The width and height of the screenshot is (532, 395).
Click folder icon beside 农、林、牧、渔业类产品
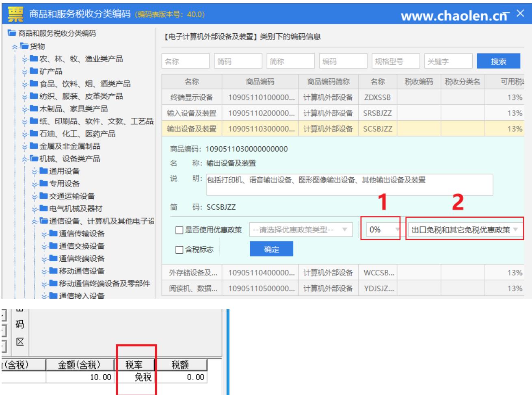coord(34,59)
